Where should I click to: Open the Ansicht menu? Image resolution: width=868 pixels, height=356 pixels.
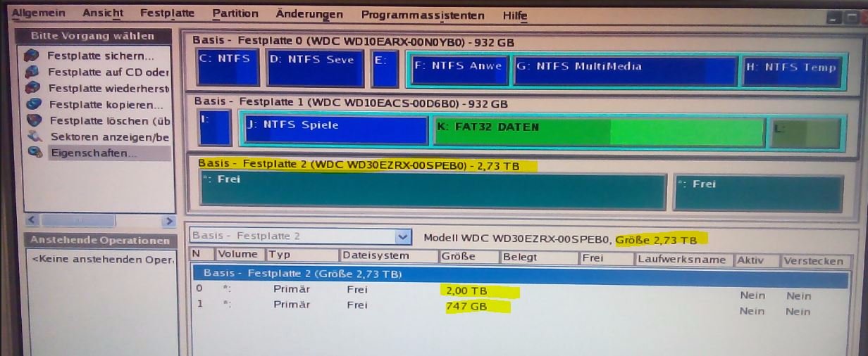pos(103,13)
